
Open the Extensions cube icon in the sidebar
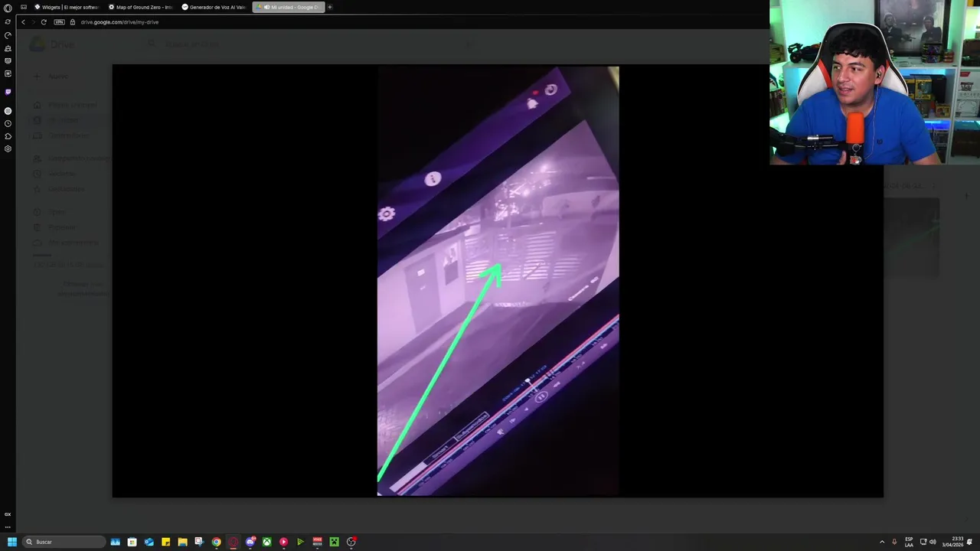click(8, 136)
